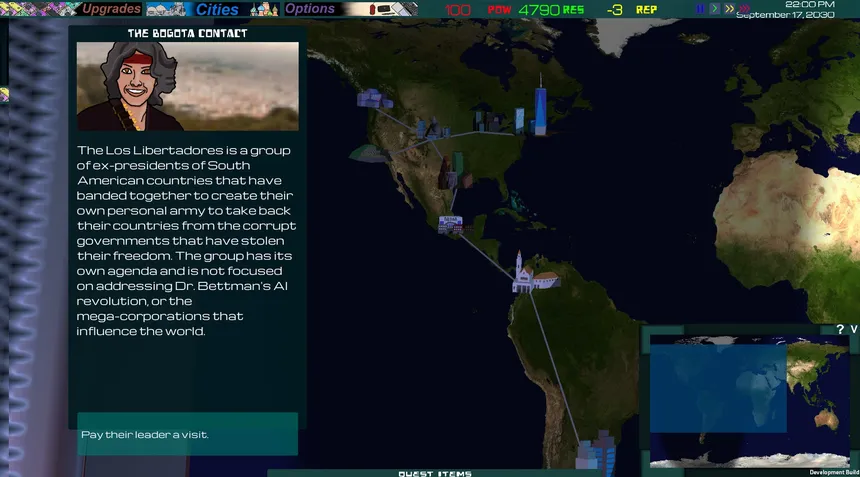Choose 'Pay their leader a visit.'
The height and width of the screenshot is (477, 860).
click(188, 434)
